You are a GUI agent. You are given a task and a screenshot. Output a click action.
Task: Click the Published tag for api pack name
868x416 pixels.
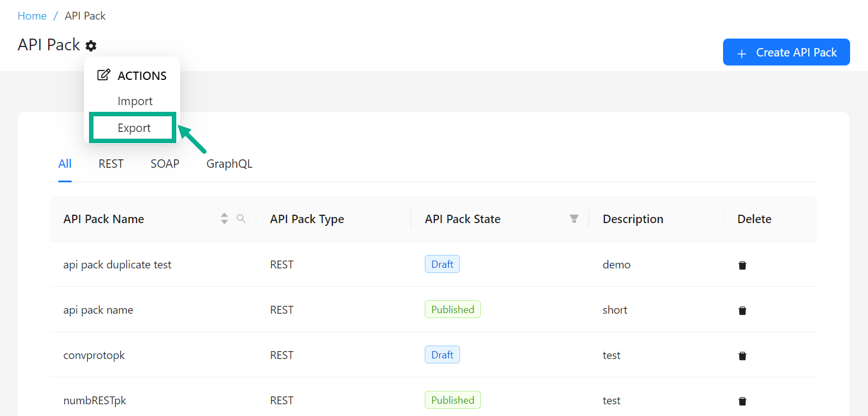coord(452,310)
